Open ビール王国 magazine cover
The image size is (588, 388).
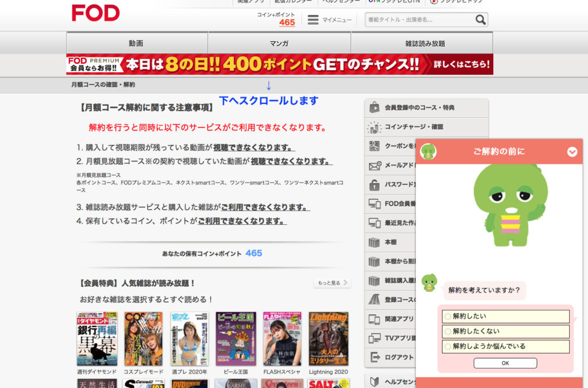pyautogui.click(x=236, y=339)
